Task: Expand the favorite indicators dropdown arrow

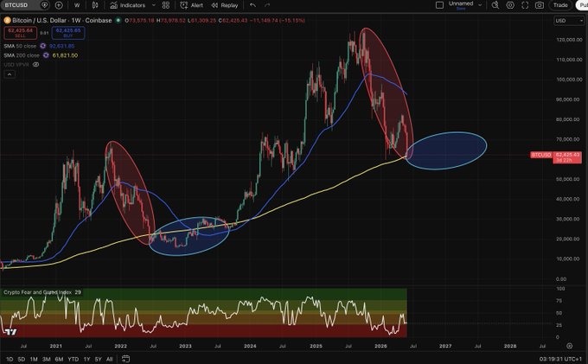Action: click(153, 5)
